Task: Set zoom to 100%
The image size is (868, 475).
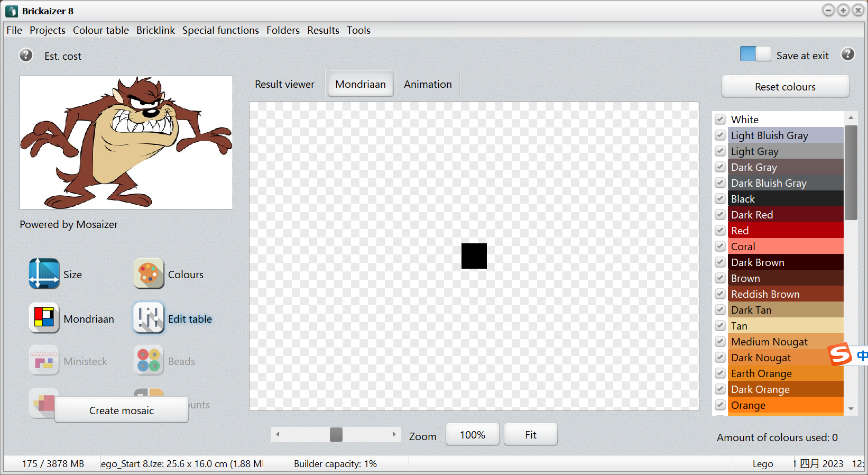Action: point(472,434)
